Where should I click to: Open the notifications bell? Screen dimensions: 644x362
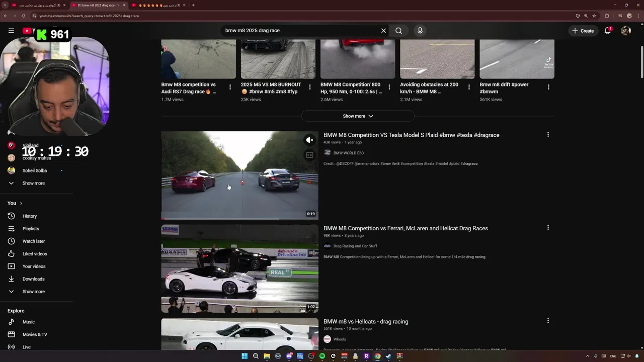(x=608, y=31)
